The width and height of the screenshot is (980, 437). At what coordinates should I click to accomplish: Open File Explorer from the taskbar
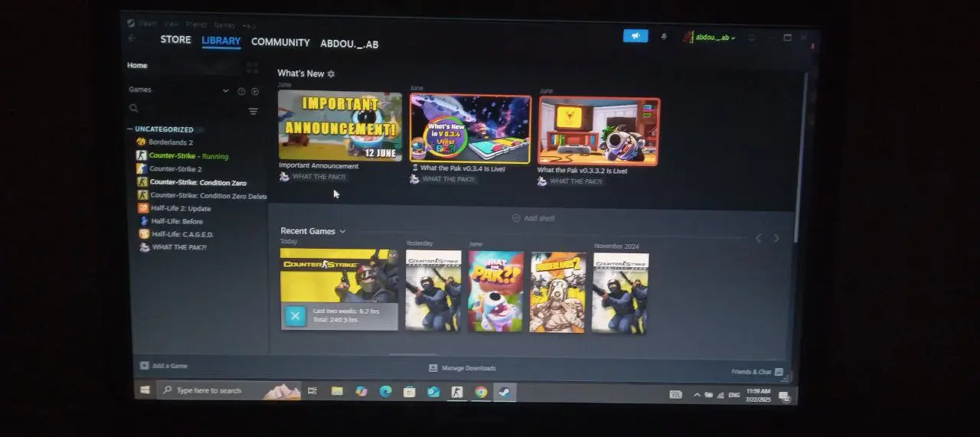click(337, 391)
